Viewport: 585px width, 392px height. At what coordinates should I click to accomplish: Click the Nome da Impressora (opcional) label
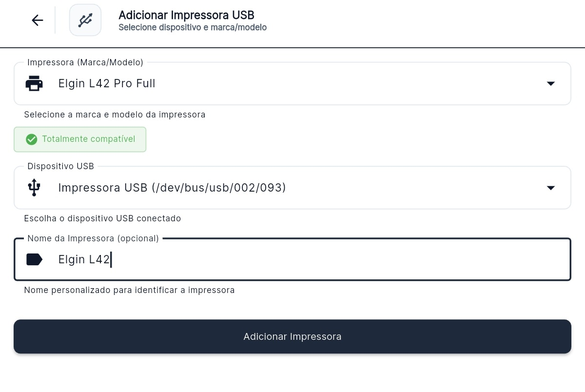click(93, 238)
